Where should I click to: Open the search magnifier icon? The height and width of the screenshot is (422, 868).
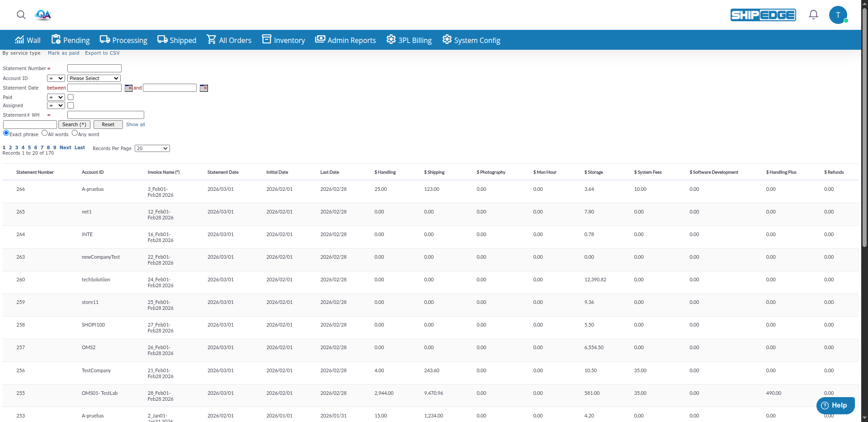coord(21,14)
